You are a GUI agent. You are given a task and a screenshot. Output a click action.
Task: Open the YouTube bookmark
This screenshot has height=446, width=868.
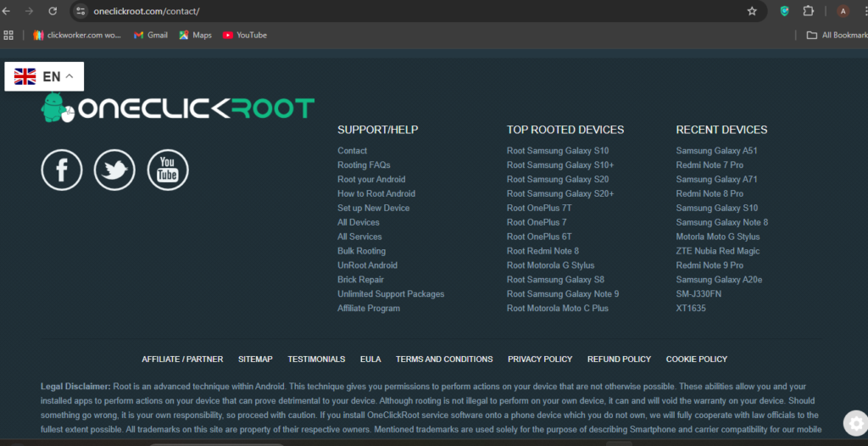(245, 35)
